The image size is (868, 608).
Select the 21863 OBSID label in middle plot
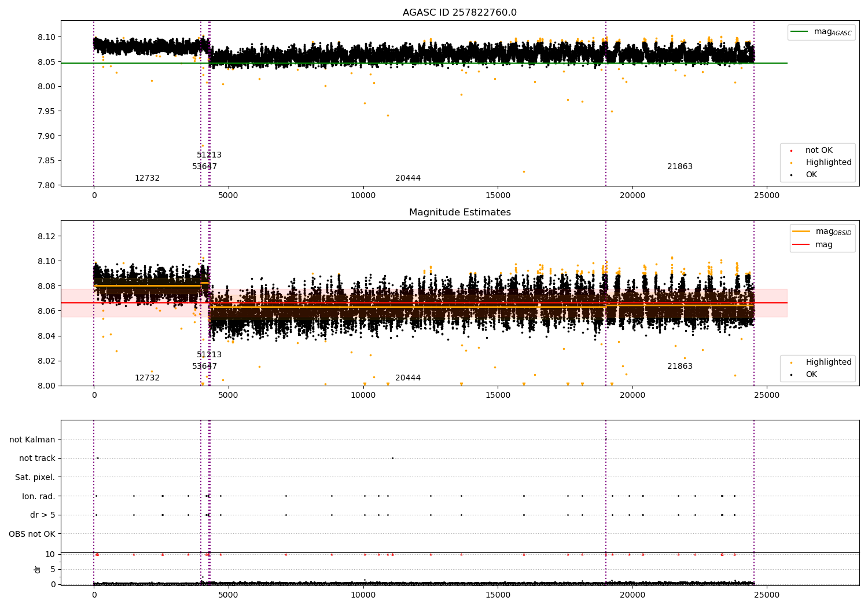[679, 367]
